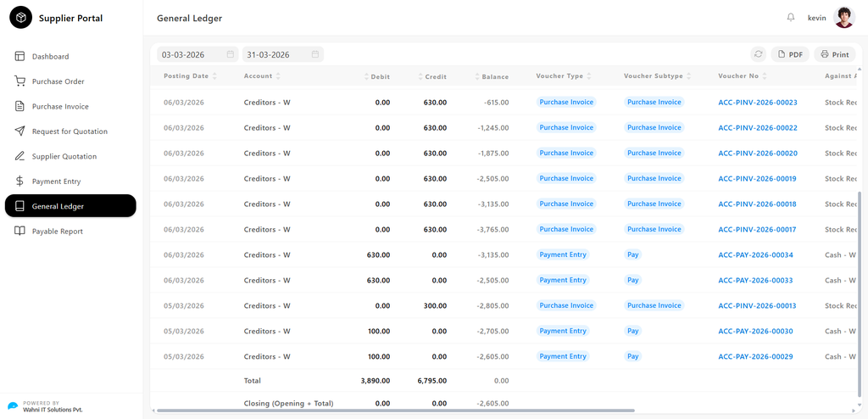Click the Purchase Order cart icon
868x419 pixels.
20,81
